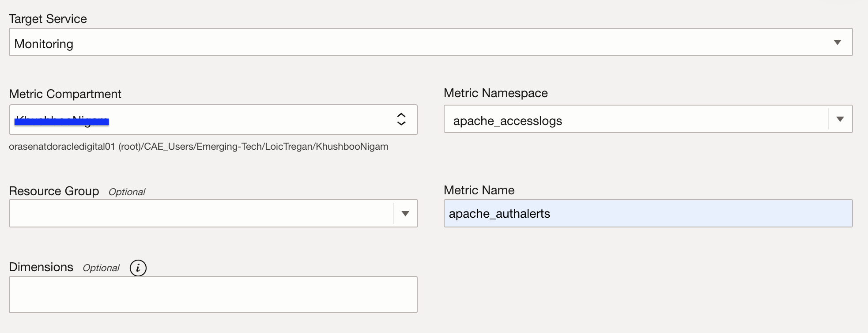Click the redacted Metric Compartment selection
Image resolution: width=868 pixels, height=333 pixels.
click(x=62, y=121)
